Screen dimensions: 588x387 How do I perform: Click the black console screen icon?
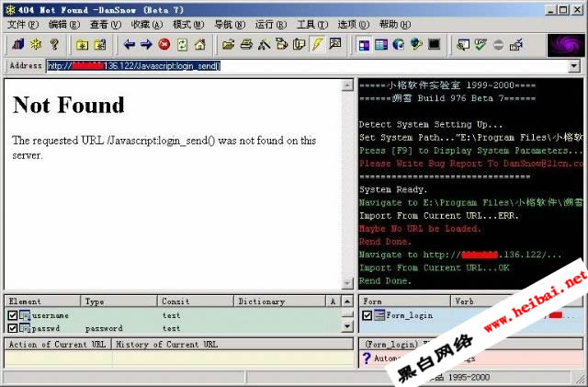435,45
